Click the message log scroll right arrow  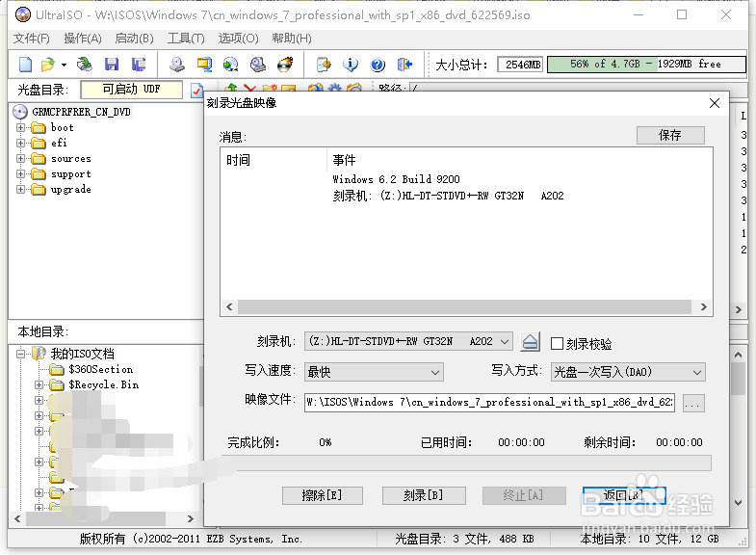click(703, 306)
